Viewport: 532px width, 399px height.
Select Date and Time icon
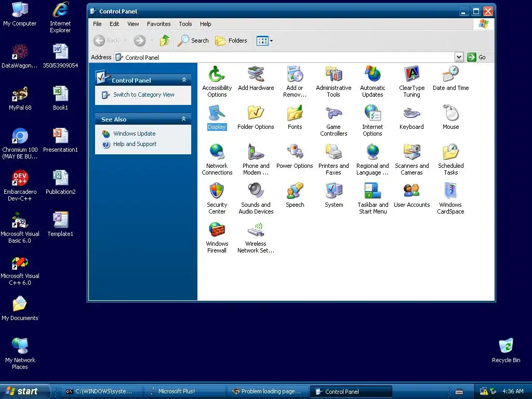tap(450, 78)
